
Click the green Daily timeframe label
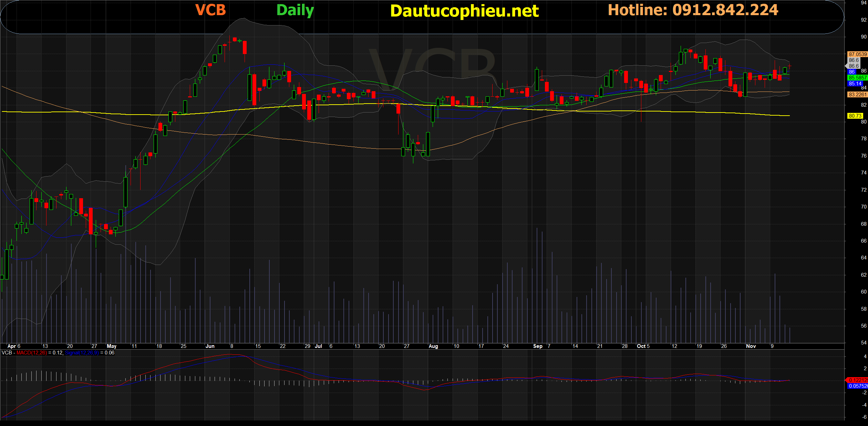coord(295,10)
